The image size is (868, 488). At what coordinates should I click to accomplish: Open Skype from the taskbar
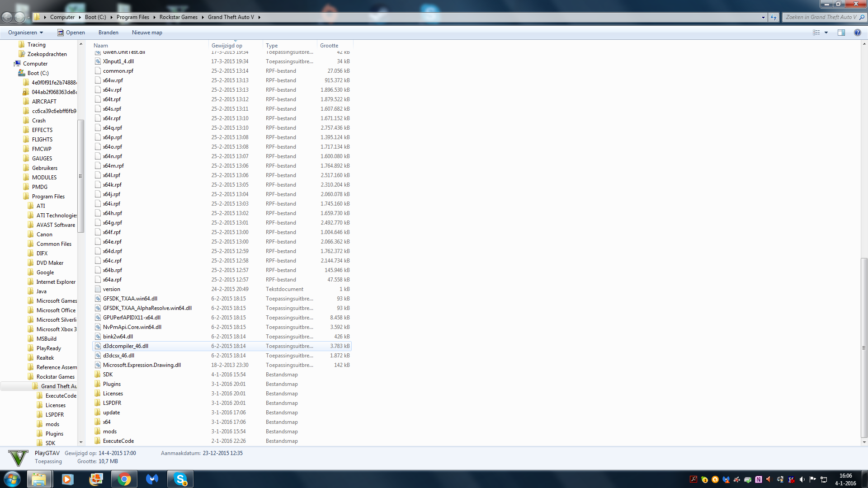(180, 479)
